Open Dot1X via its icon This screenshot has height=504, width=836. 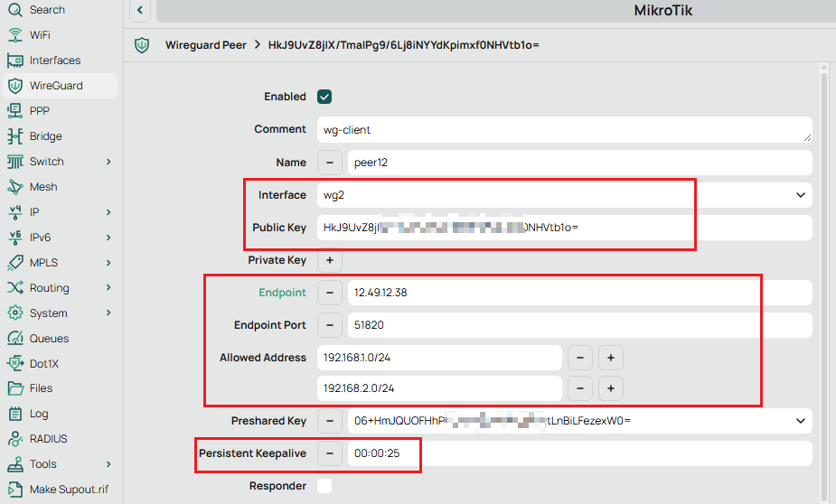(15, 363)
